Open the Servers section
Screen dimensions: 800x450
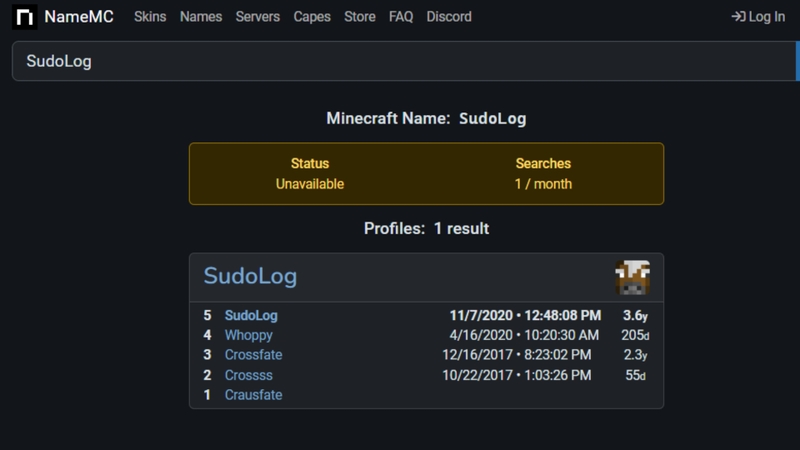[x=258, y=17]
